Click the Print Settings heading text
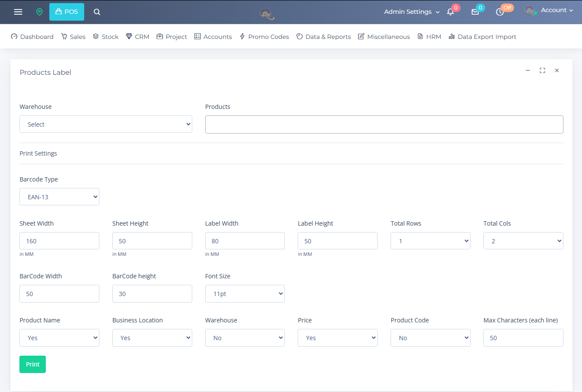 click(38, 153)
